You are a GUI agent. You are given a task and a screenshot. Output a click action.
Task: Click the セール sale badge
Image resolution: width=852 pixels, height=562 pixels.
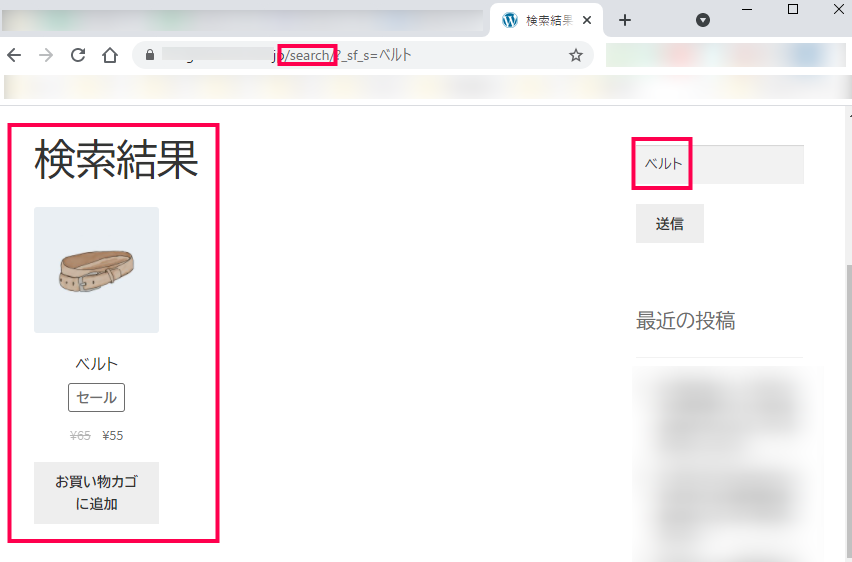click(96, 397)
